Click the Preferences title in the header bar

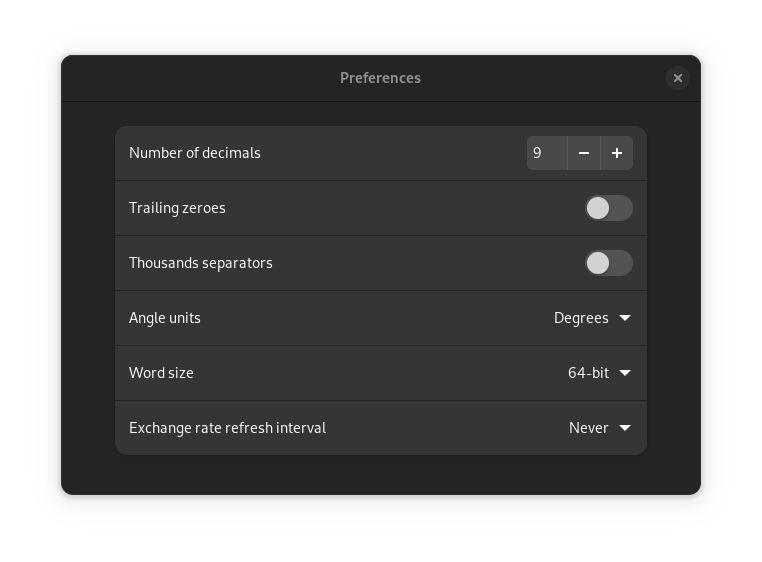point(380,78)
